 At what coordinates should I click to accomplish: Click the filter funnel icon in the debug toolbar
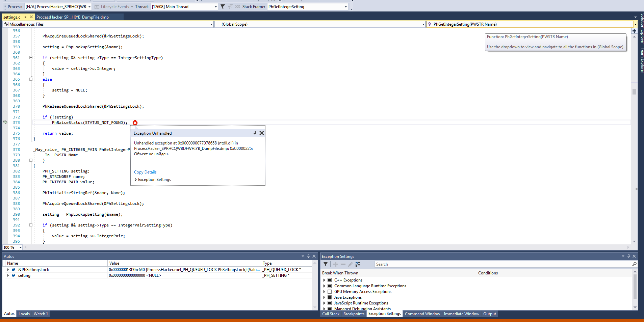pos(222,6)
